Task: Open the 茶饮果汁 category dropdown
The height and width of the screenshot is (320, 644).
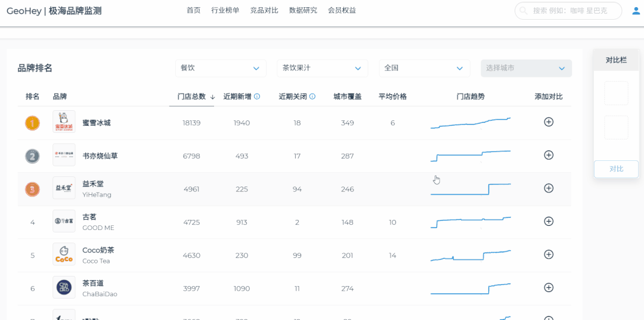Action: click(x=323, y=68)
